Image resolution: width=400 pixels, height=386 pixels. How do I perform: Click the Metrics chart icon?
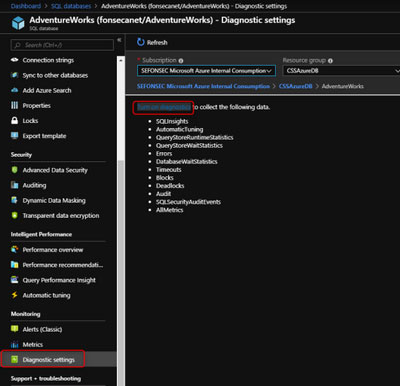(x=14, y=344)
